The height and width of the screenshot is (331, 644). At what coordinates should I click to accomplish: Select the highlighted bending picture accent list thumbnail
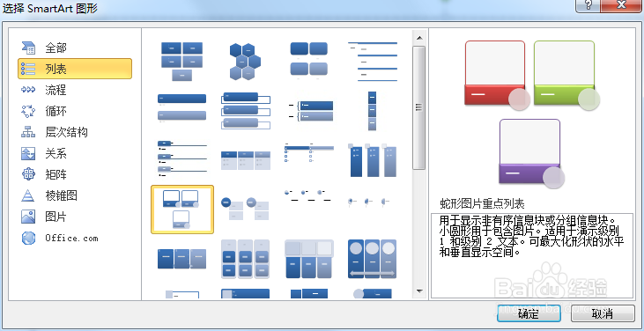(182, 210)
